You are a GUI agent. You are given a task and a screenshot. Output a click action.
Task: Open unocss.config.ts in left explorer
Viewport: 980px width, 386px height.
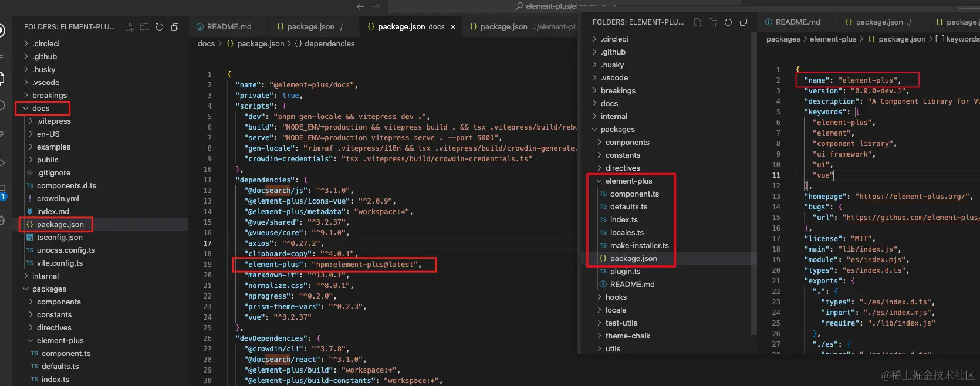[66, 250]
